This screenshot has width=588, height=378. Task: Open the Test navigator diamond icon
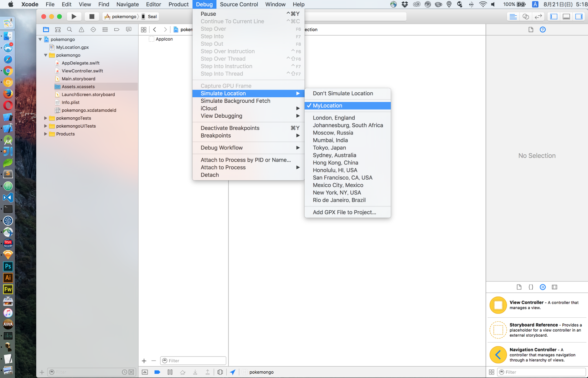tap(93, 30)
